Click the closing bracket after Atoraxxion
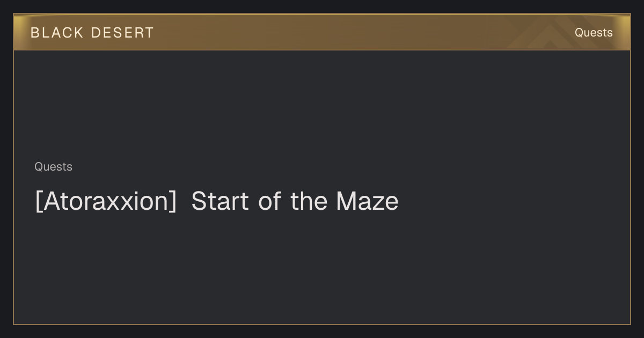 point(173,202)
